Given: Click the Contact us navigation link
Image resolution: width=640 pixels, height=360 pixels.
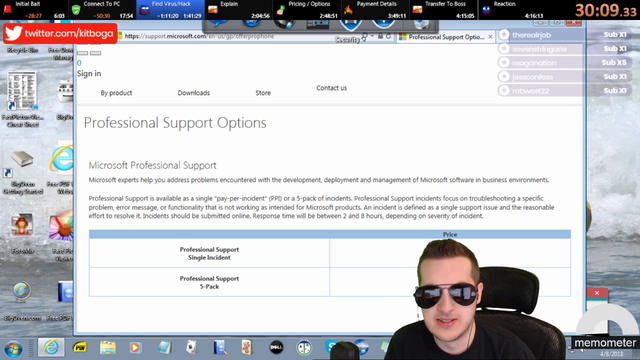Looking at the screenshot, I should 331,88.
